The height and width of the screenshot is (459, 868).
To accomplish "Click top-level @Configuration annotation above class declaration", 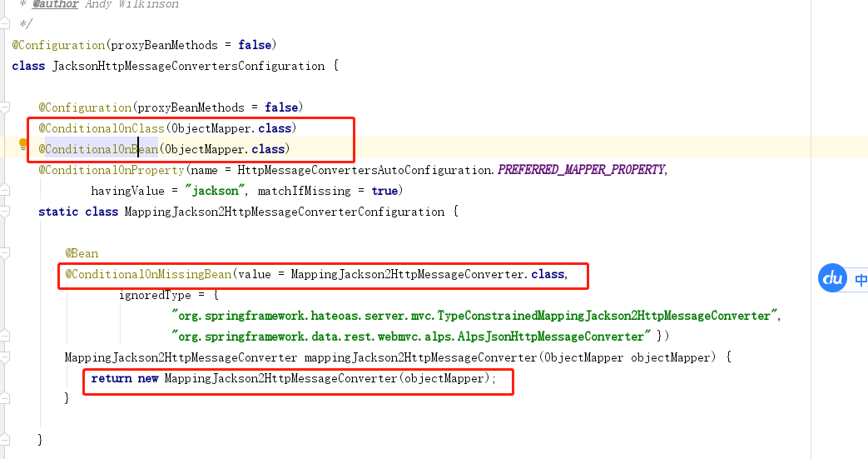I will coord(58,45).
